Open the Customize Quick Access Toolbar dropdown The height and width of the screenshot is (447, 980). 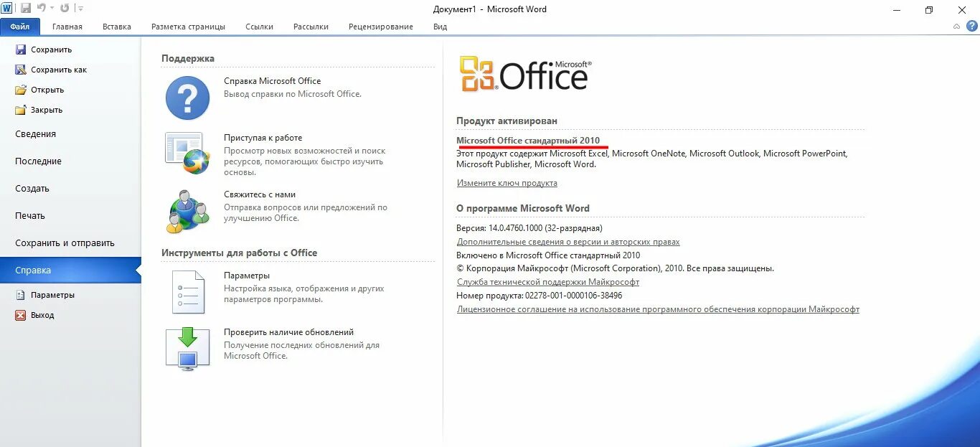coord(80,9)
